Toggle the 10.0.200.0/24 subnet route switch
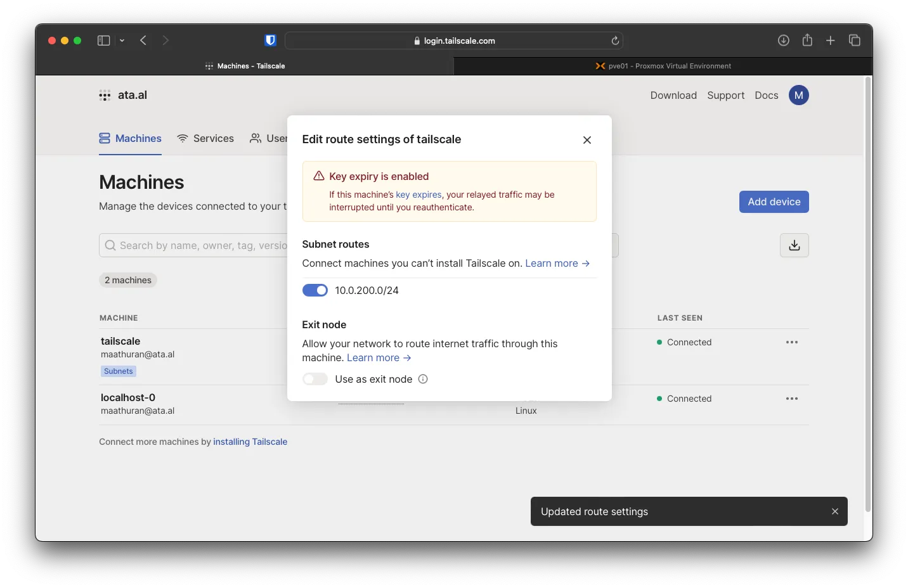 click(315, 290)
